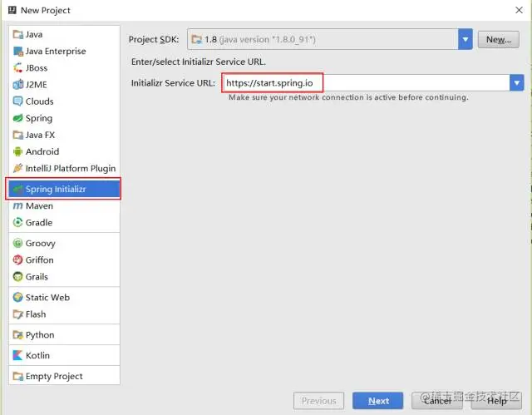Select the Android project type label
This screenshot has width=532, height=415.
(x=42, y=151)
